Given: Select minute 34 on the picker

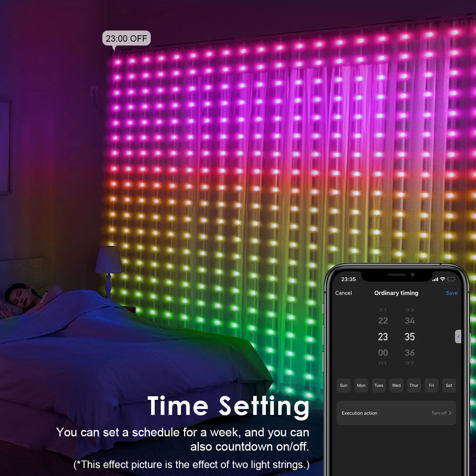Looking at the screenshot, I should coord(410,321).
